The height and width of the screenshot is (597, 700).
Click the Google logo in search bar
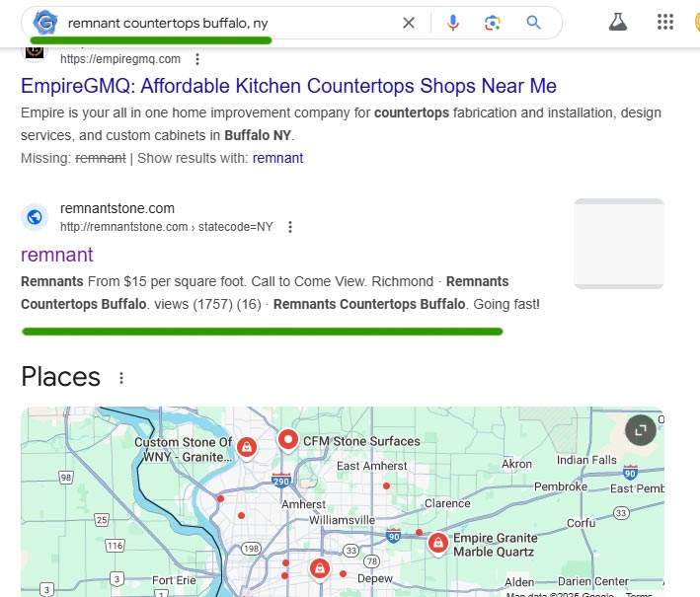[x=45, y=23]
